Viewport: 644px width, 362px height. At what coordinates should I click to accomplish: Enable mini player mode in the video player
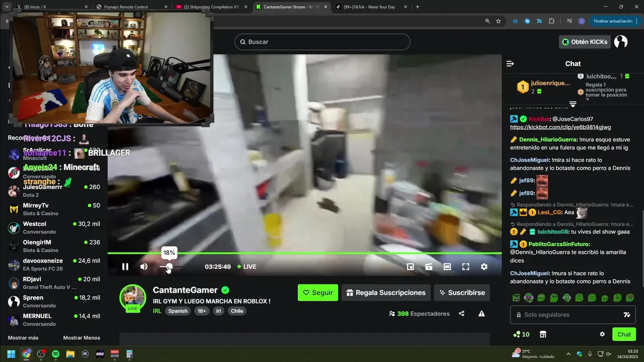pyautogui.click(x=410, y=267)
